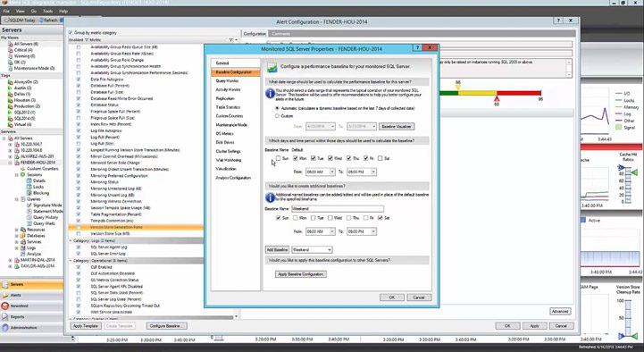Open the Maintenance Mode properties page
Screen dimensions: 644x352
click(231, 125)
